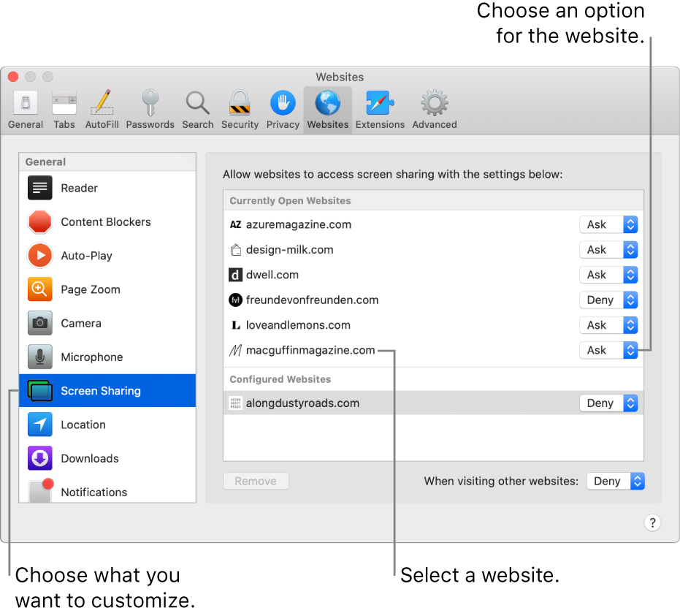
Task: Open the permission dropdown for loveandlemons.com
Action: [x=608, y=325]
